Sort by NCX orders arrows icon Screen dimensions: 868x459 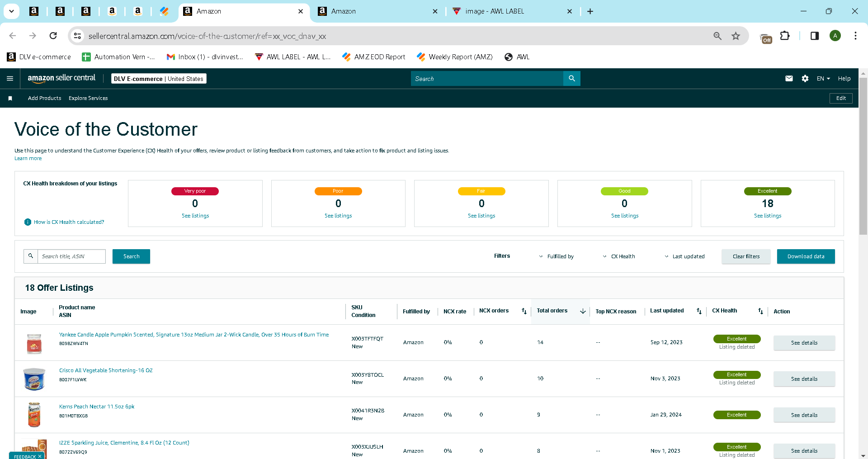pos(524,311)
